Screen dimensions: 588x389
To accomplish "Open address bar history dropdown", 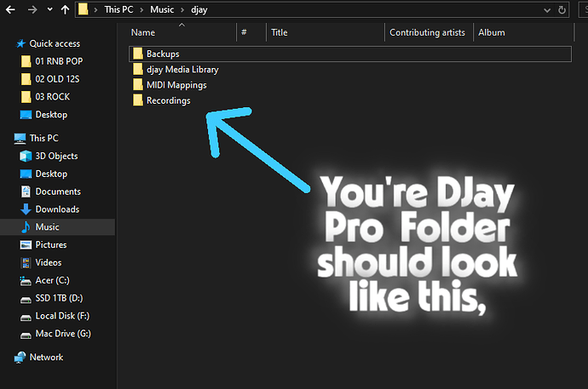I will click(547, 10).
